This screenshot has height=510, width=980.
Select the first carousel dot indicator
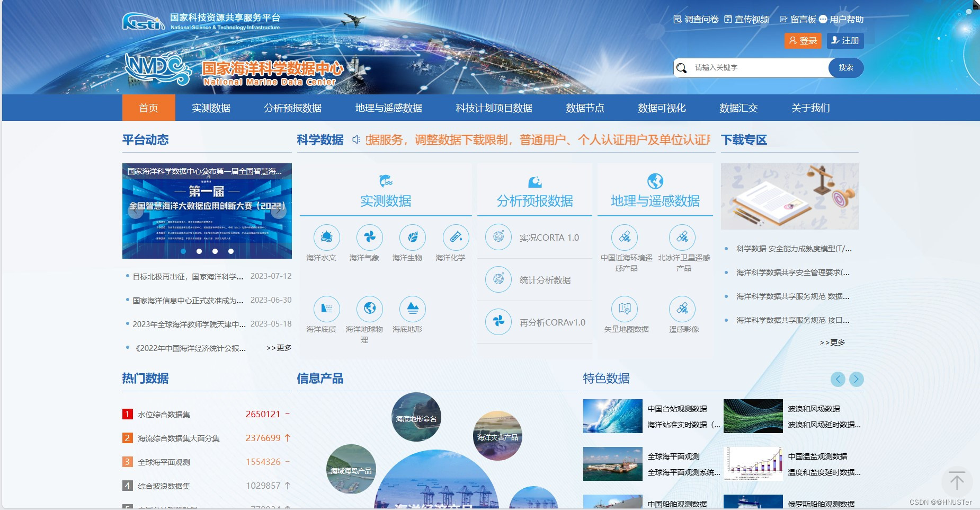click(183, 251)
